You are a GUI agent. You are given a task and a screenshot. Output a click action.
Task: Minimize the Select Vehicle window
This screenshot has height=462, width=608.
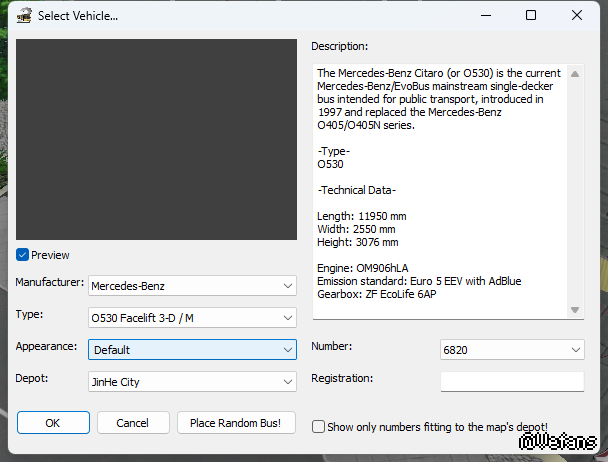pyautogui.click(x=485, y=16)
